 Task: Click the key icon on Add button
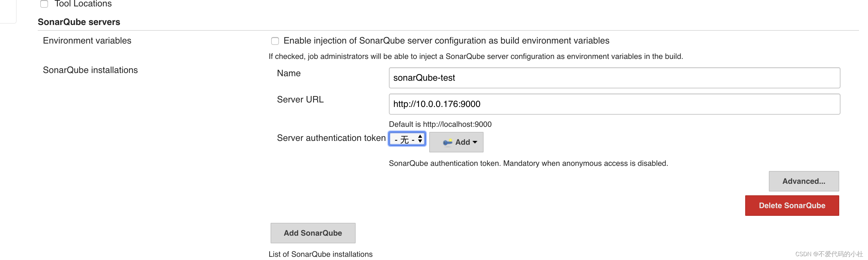pyautogui.click(x=447, y=142)
